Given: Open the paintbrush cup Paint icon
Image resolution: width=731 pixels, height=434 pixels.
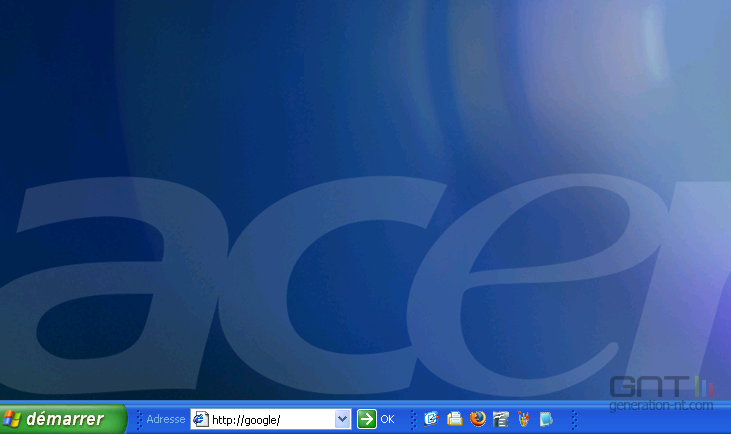Looking at the screenshot, I should pyautogui.click(x=523, y=419).
